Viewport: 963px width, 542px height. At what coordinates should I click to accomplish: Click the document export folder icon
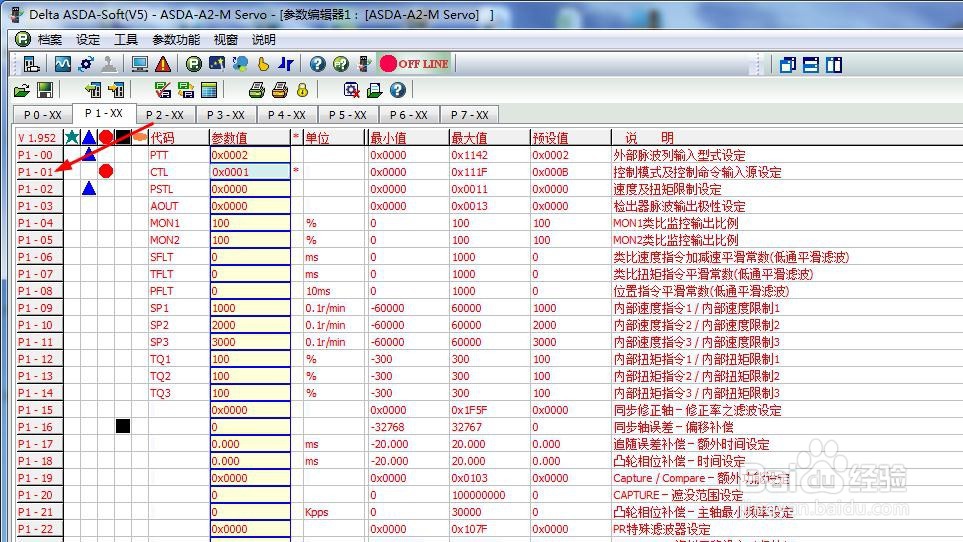pos(374,91)
